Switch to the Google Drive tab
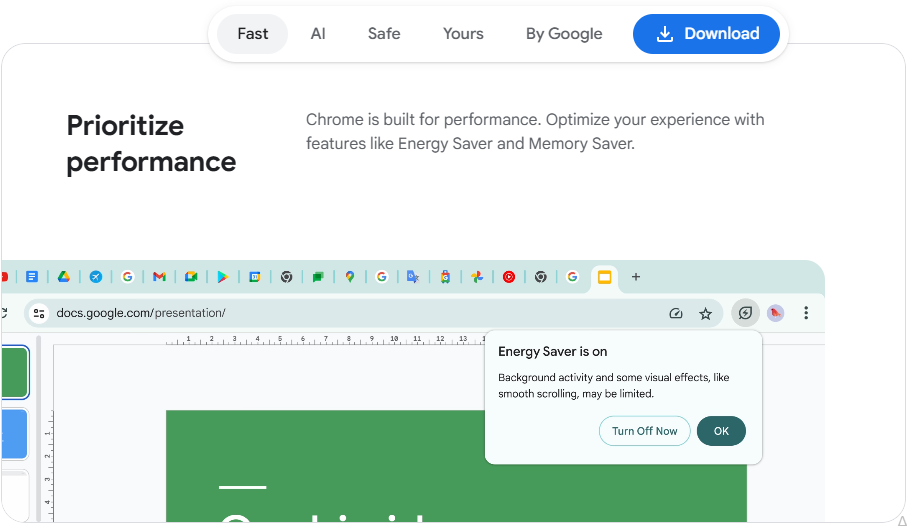The image size is (907, 526). coord(64,277)
